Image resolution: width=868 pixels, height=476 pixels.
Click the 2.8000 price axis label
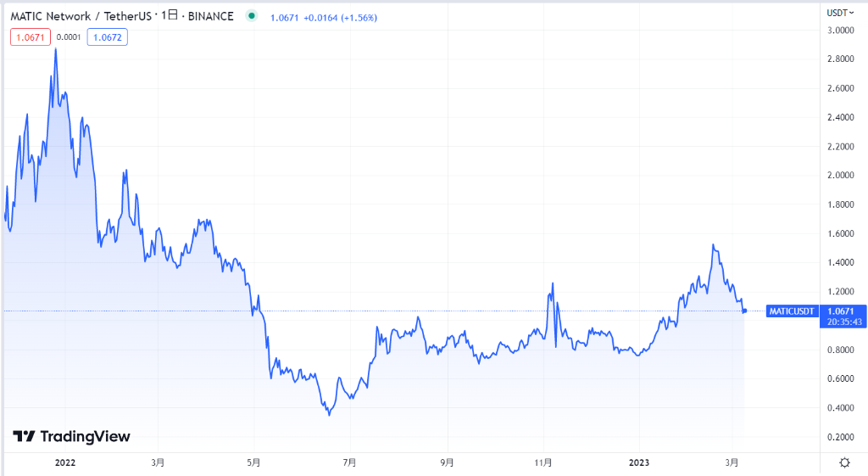[x=840, y=59]
